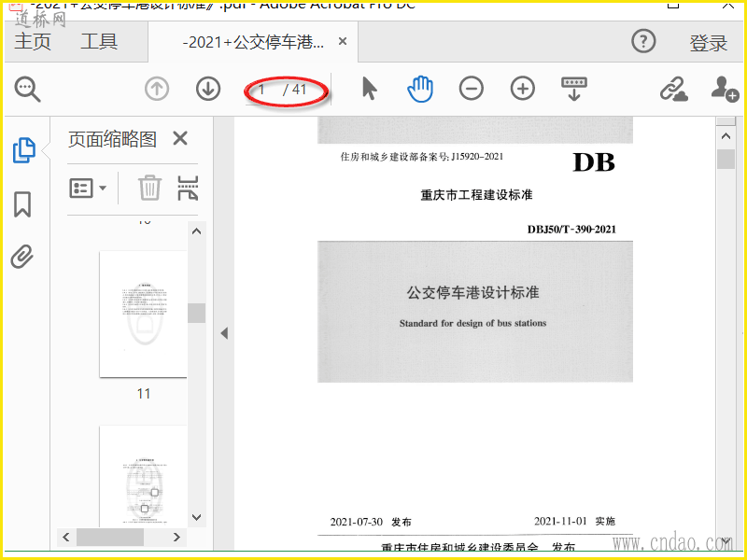Viewport: 747px width, 560px height.
Task: Close the 公交停车港 document tab
Action: coord(342,41)
